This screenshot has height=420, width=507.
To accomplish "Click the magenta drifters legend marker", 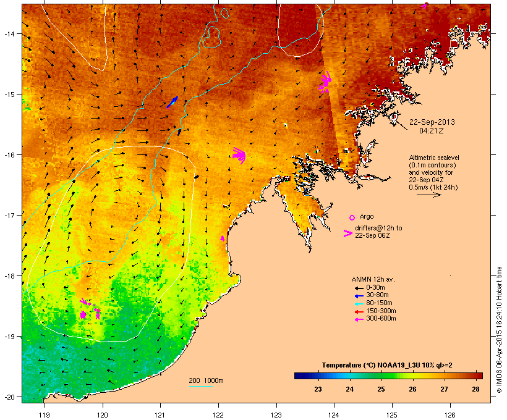I will tap(347, 233).
